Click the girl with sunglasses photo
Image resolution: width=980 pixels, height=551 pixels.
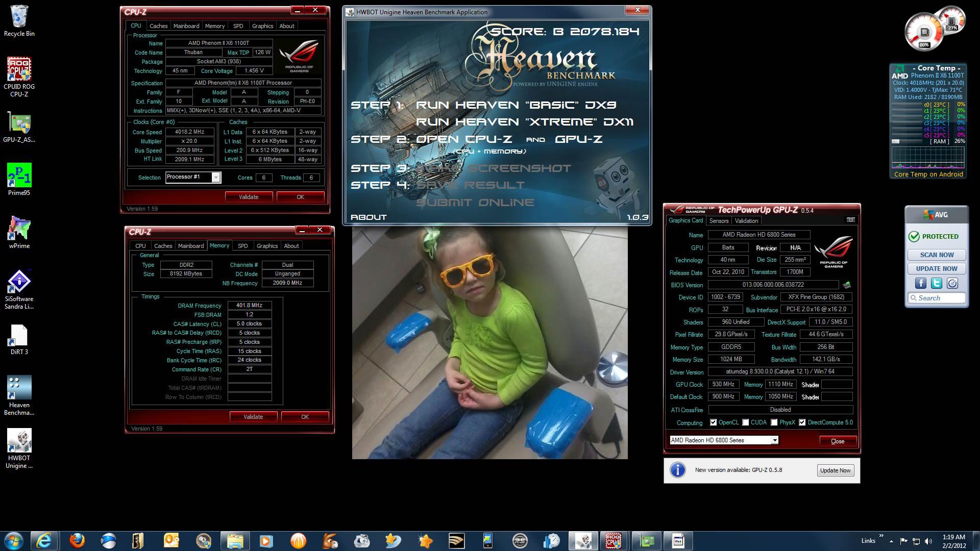[489, 343]
